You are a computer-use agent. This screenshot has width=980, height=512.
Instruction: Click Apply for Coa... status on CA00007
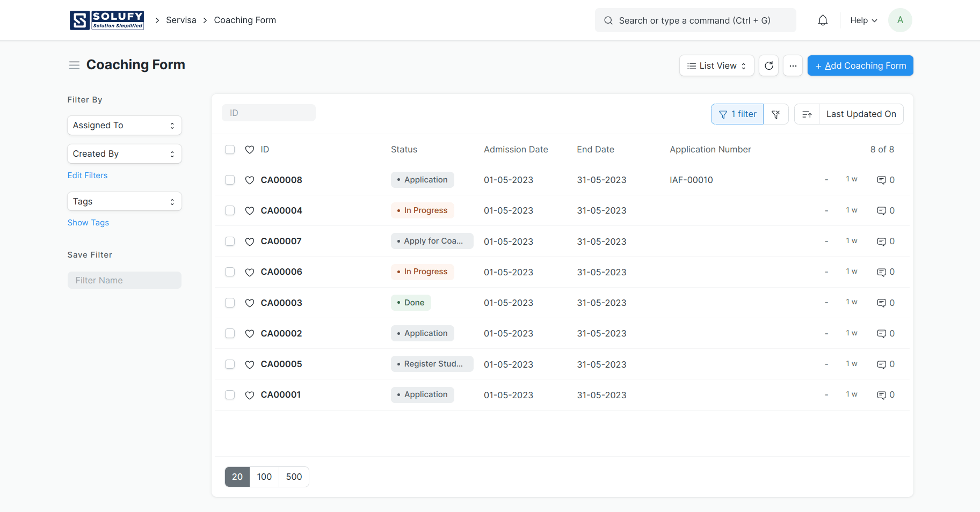(432, 241)
